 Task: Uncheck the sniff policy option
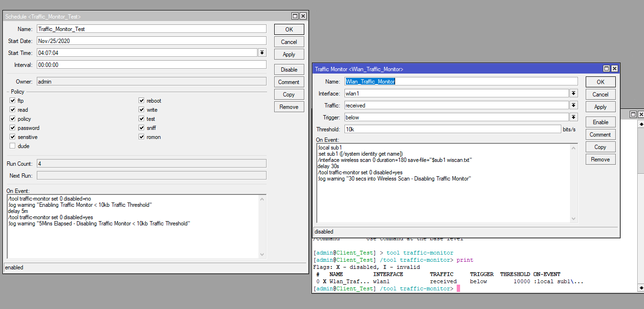[x=141, y=128]
